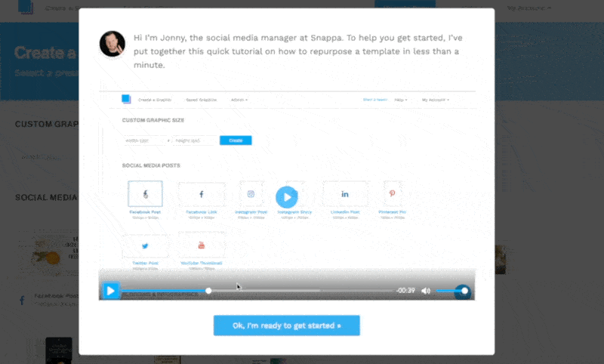Open My Account menu in background top bar
This screenshot has height=364, width=604.
(x=529, y=8)
